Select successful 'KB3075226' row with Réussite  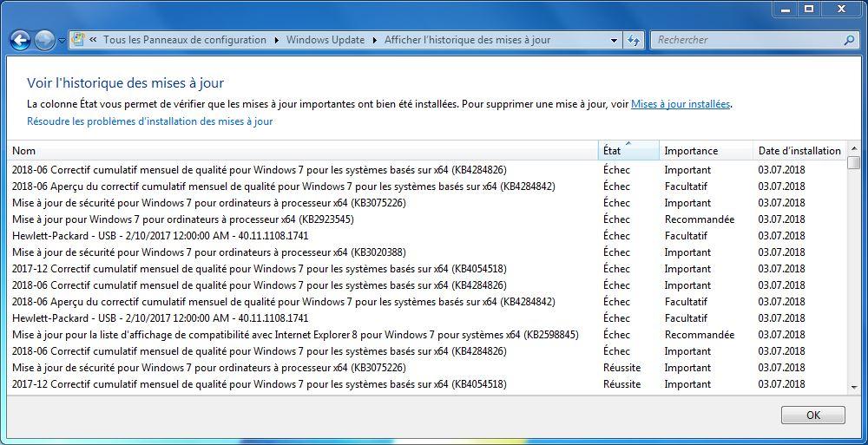pos(427,368)
